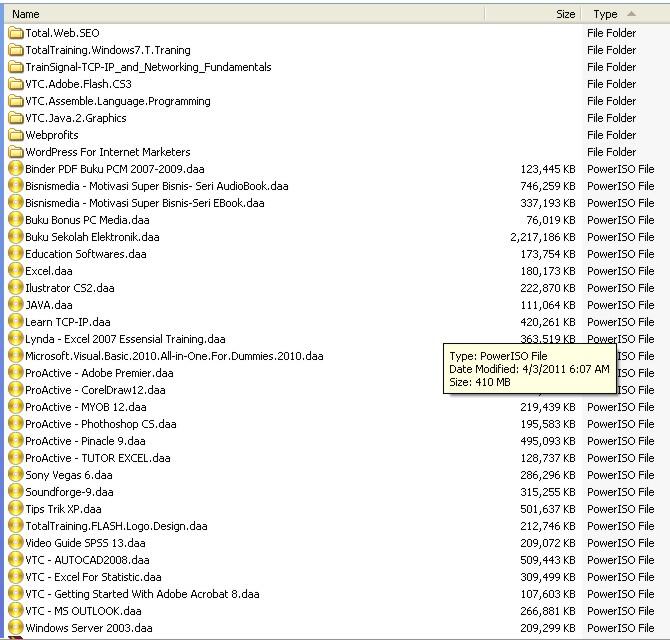
Task: Select the TotalTraining.Windows7.T.Traning folder icon
Action: (16, 50)
